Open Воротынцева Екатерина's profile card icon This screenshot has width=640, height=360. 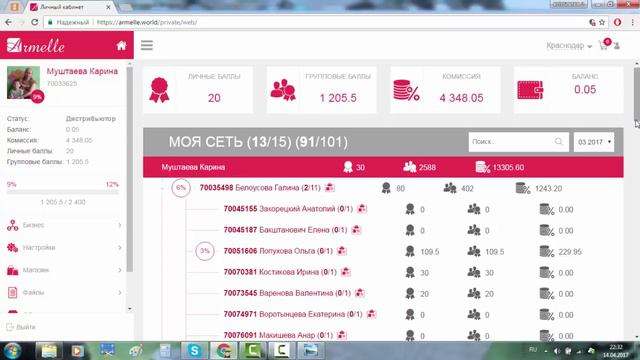(x=371, y=314)
